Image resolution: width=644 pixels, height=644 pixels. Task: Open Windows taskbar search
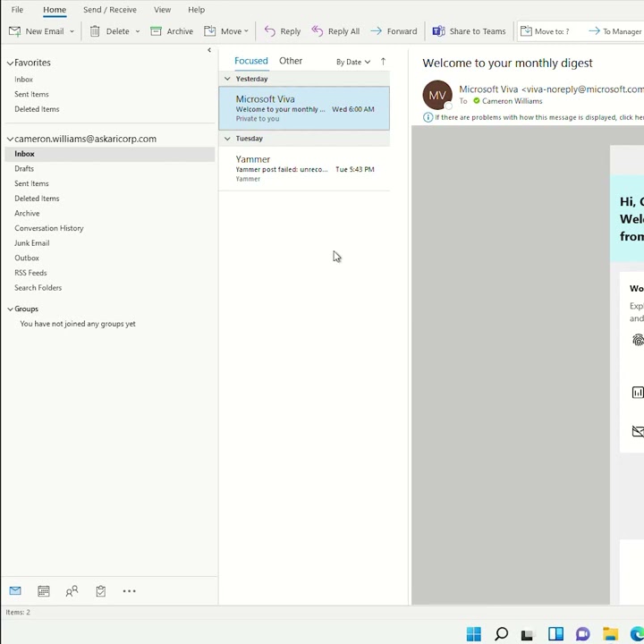[501, 634]
